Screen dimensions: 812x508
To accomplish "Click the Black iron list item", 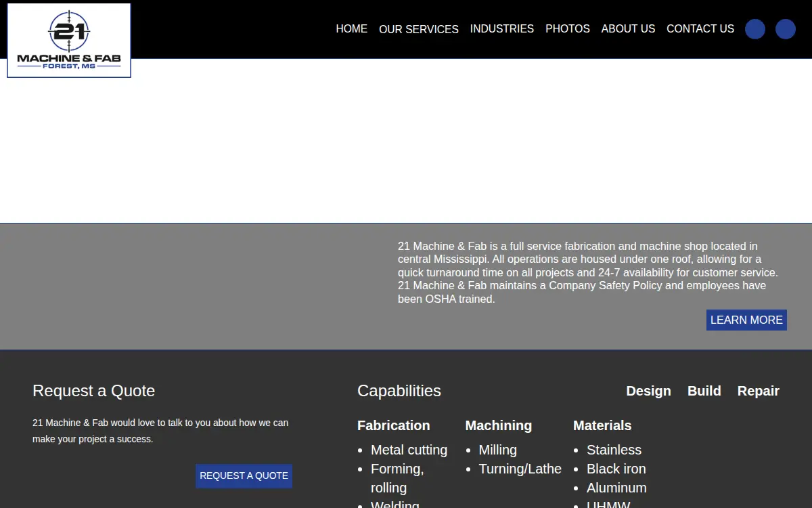I will [x=616, y=469].
